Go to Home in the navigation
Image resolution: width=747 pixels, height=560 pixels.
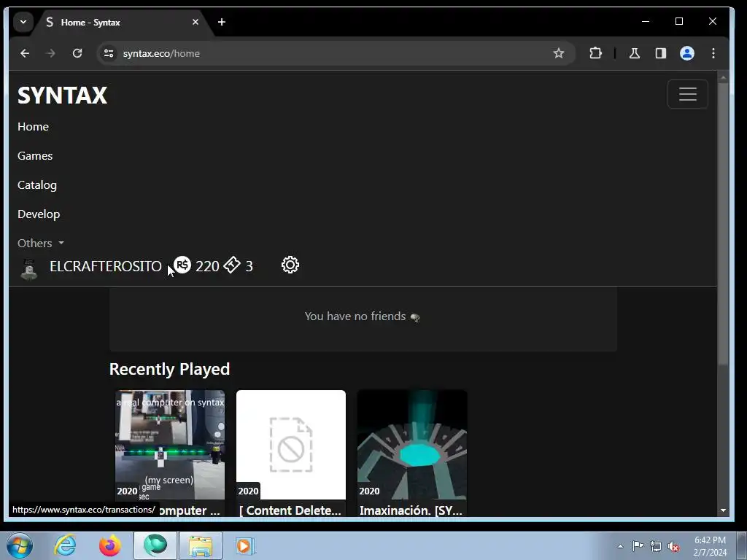point(33,127)
